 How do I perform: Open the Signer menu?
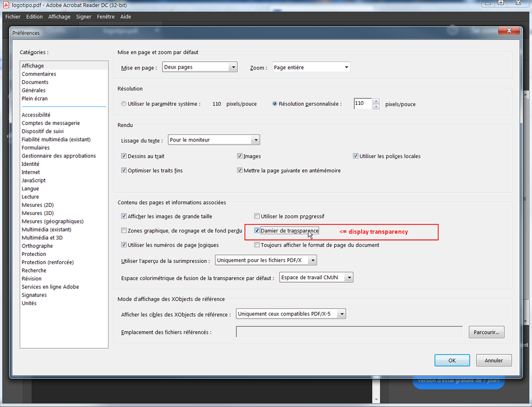(84, 16)
